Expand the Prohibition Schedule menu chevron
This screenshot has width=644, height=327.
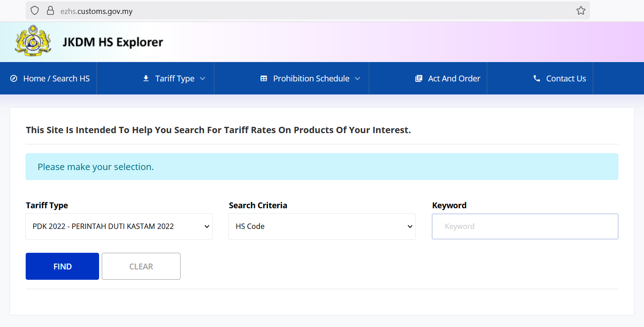(x=358, y=79)
